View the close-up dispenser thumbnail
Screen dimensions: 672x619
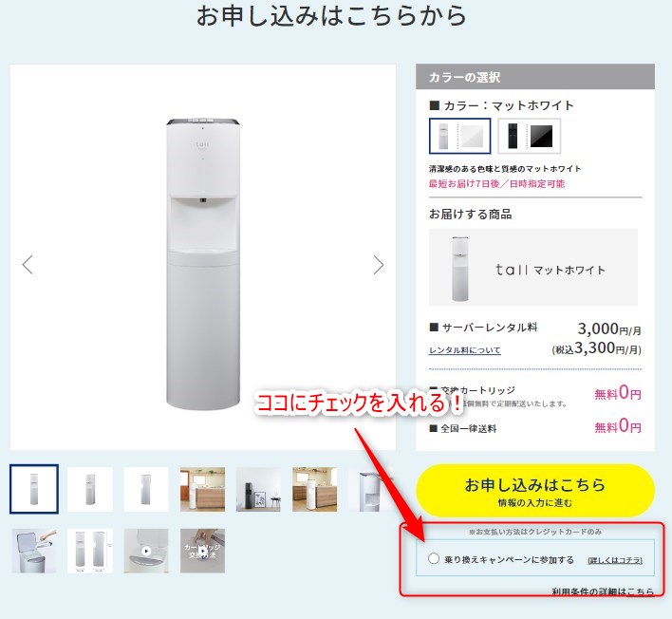[370, 489]
